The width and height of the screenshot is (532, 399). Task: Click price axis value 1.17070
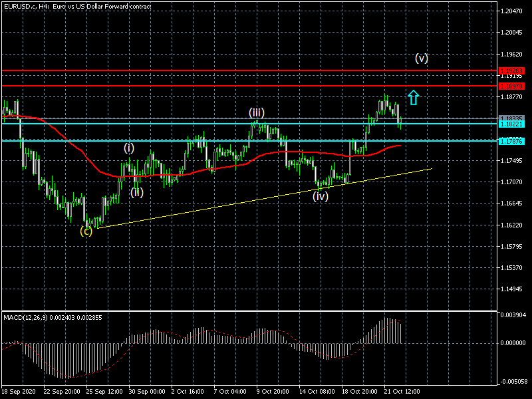(511, 182)
